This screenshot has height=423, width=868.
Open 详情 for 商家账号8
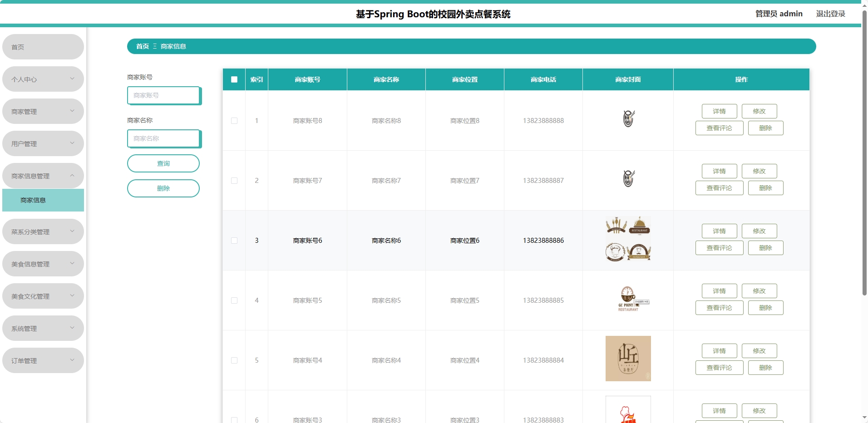(x=719, y=111)
